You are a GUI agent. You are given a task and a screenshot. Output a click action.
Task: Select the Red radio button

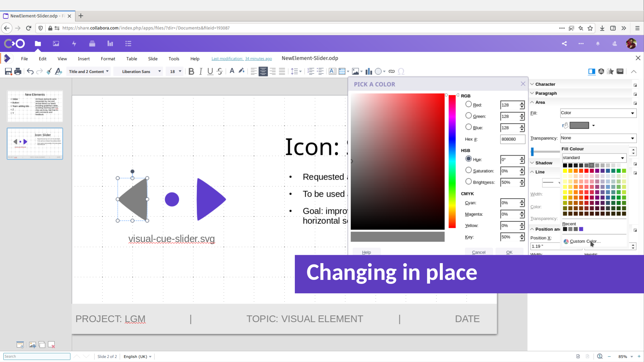point(469,104)
